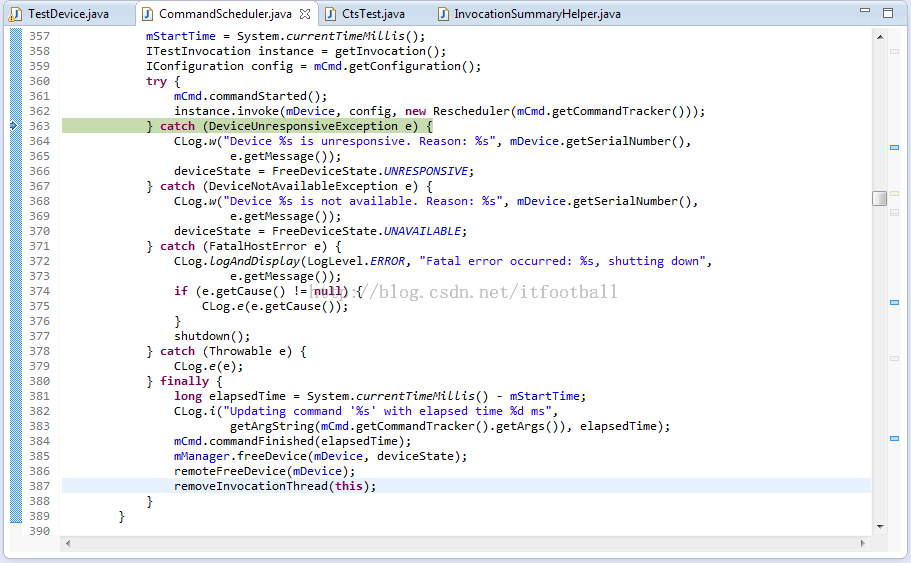Click the vertical scrollbar thumb
Screen dimensions: 911x563
(879, 198)
